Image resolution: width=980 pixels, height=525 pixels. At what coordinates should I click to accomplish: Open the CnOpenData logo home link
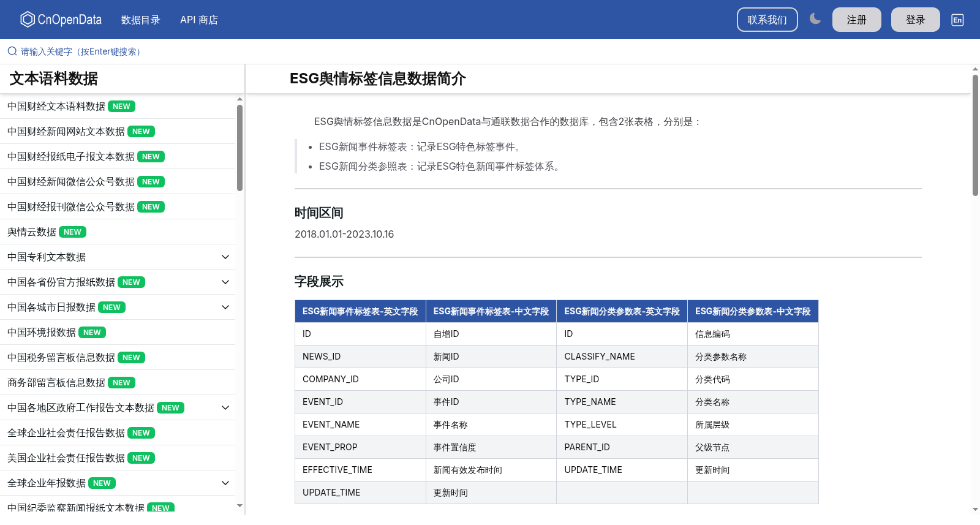pyautogui.click(x=61, y=20)
